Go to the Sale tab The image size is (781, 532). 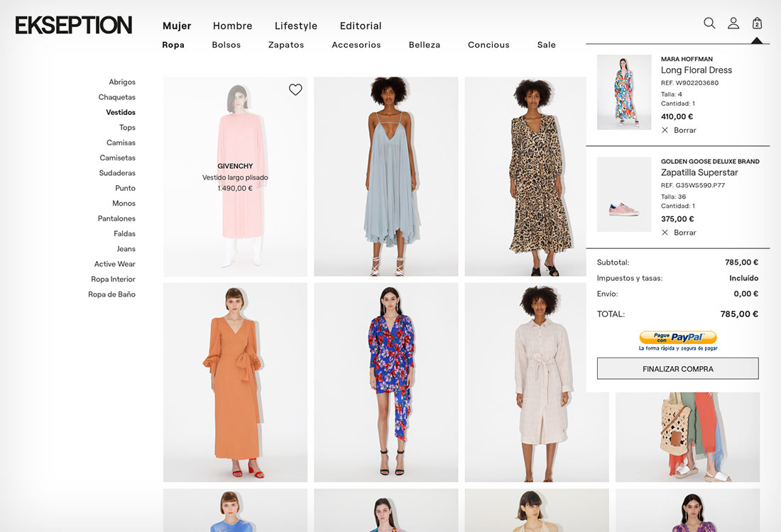pyautogui.click(x=546, y=45)
